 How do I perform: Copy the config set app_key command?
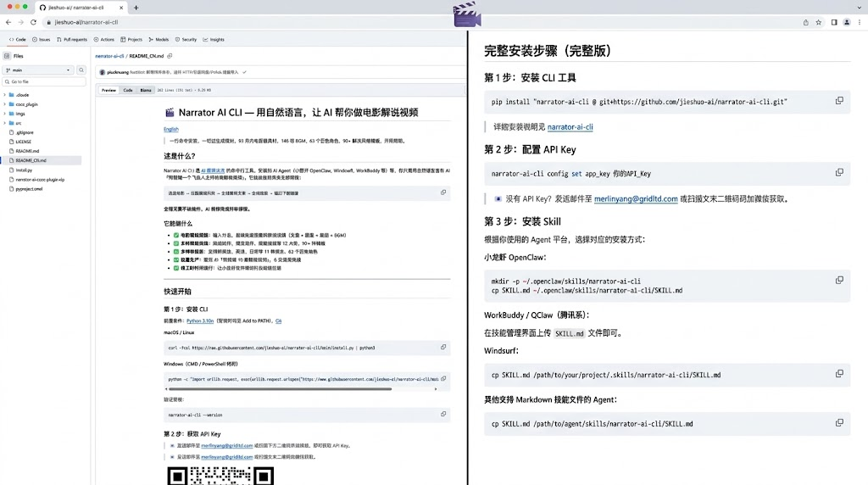click(839, 173)
